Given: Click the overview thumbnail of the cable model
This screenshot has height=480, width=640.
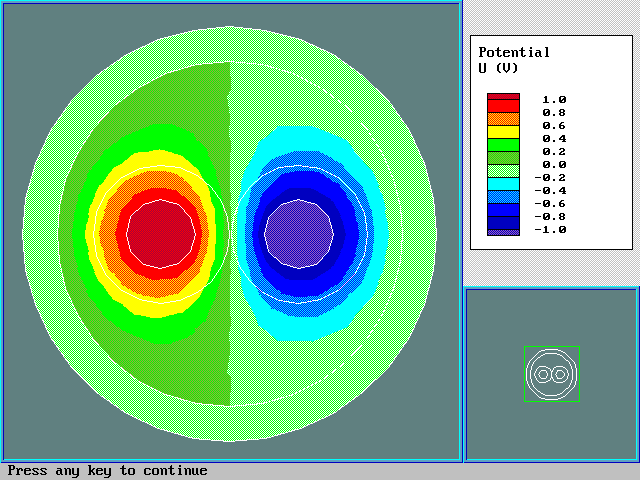Looking at the screenshot, I should click(x=551, y=374).
